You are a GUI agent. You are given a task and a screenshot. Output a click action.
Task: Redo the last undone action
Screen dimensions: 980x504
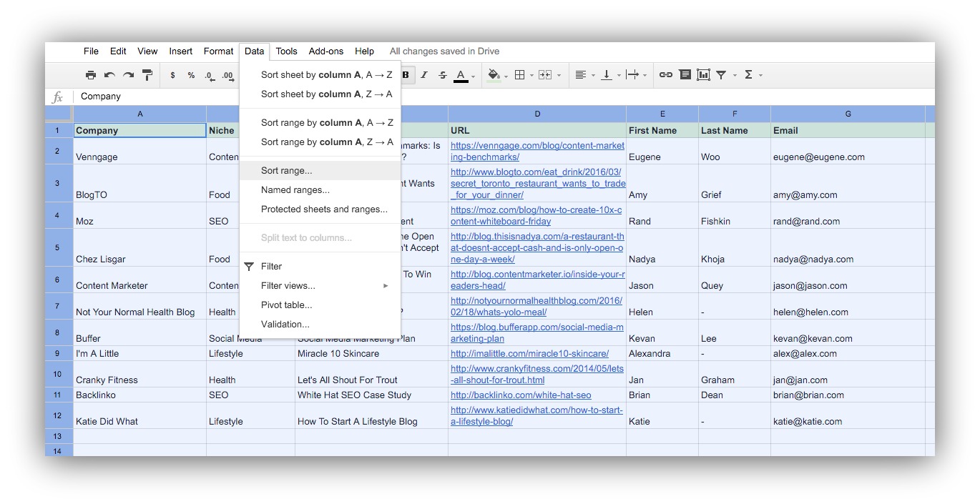(128, 75)
